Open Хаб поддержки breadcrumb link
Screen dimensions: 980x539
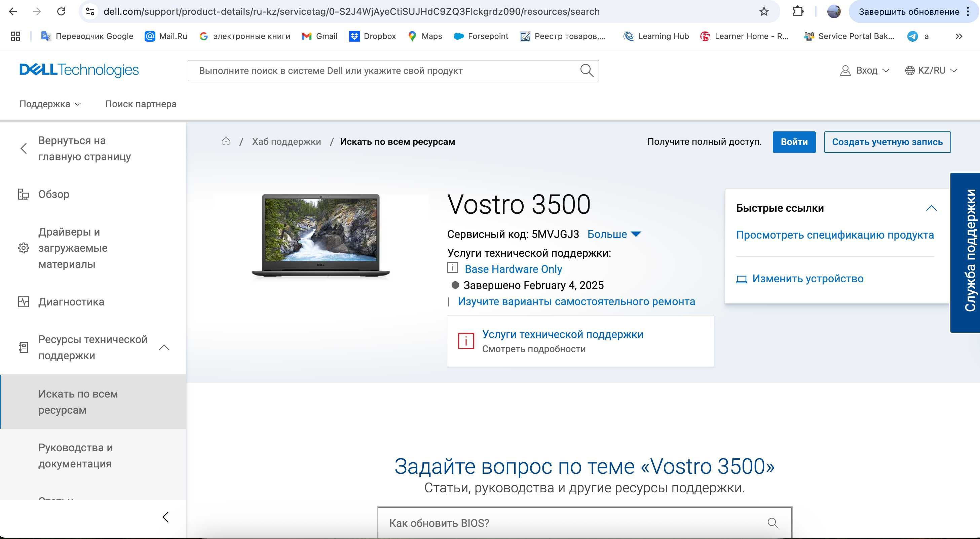[286, 141]
